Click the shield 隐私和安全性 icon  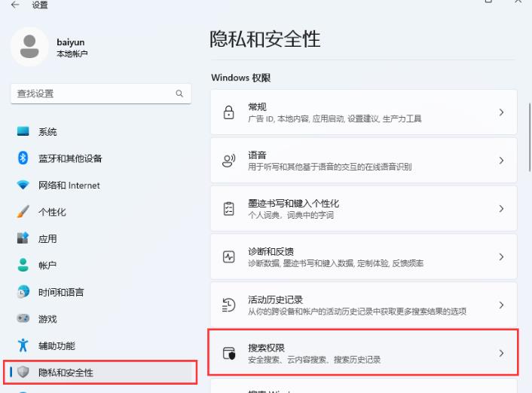click(x=23, y=372)
